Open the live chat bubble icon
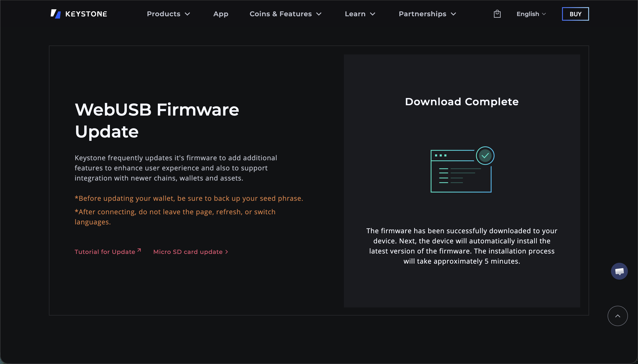Viewport: 638px width, 364px height. [x=619, y=271]
